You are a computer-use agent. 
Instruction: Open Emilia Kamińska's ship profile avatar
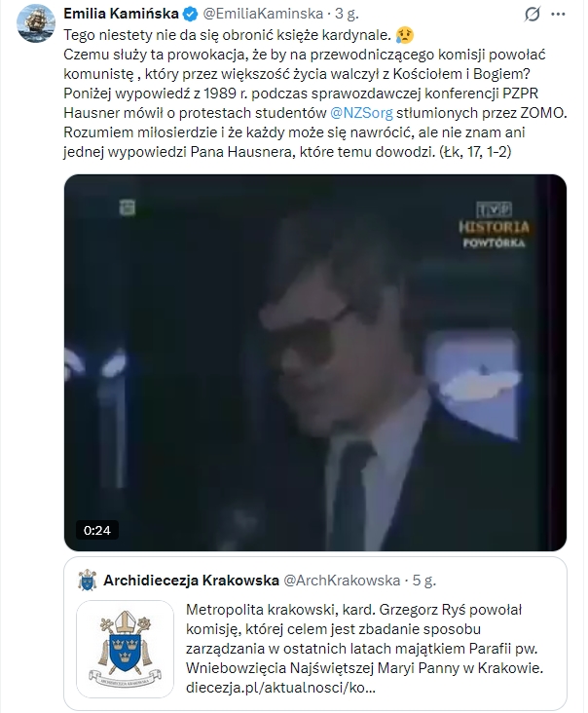[35, 23]
